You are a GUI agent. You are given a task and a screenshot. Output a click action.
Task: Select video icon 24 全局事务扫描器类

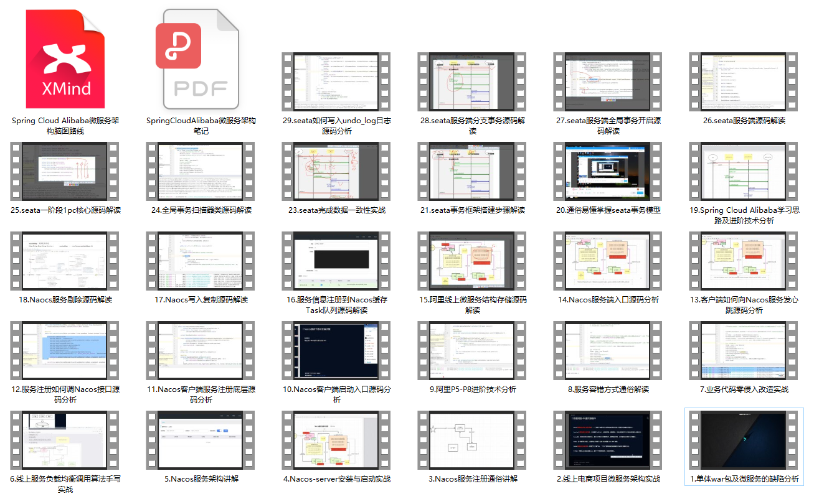point(201,171)
